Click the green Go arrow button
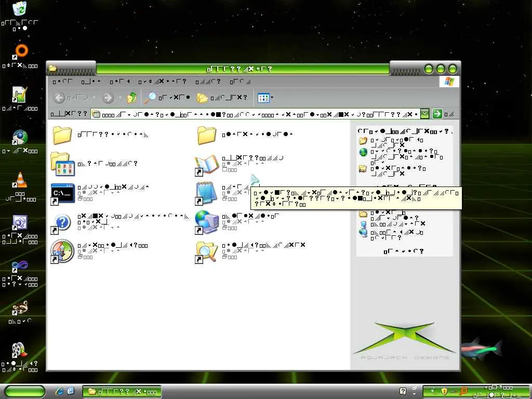This screenshot has width=532, height=399. [437, 114]
